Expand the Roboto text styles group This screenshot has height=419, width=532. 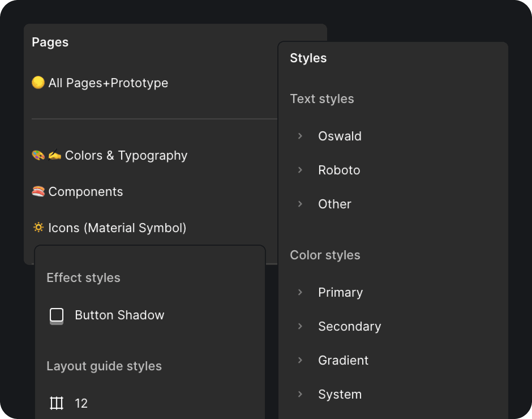pos(300,170)
